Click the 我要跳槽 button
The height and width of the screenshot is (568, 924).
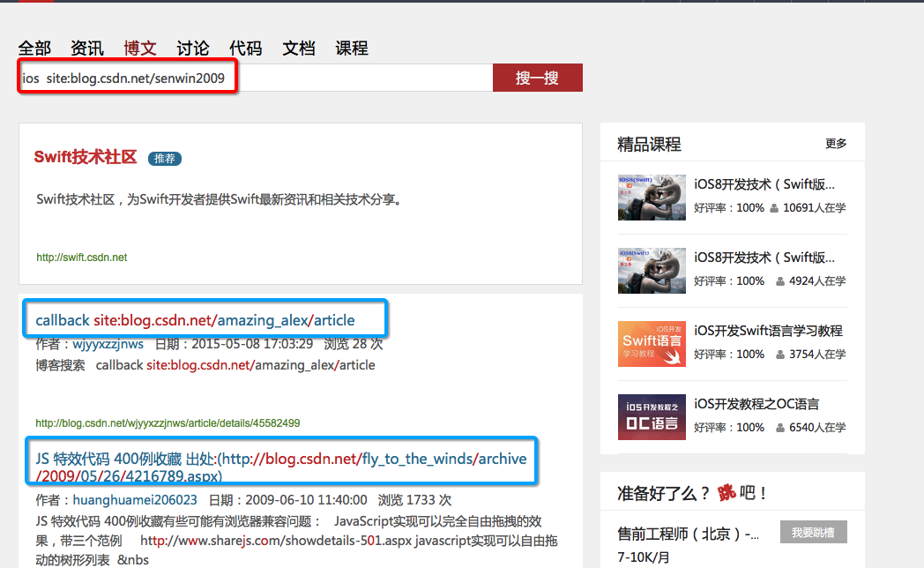pyautogui.click(x=813, y=532)
